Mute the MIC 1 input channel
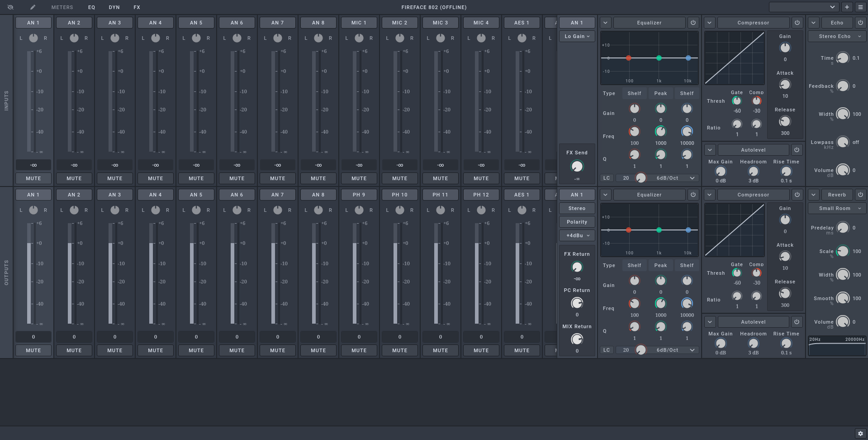The width and height of the screenshot is (868, 440). click(x=359, y=178)
